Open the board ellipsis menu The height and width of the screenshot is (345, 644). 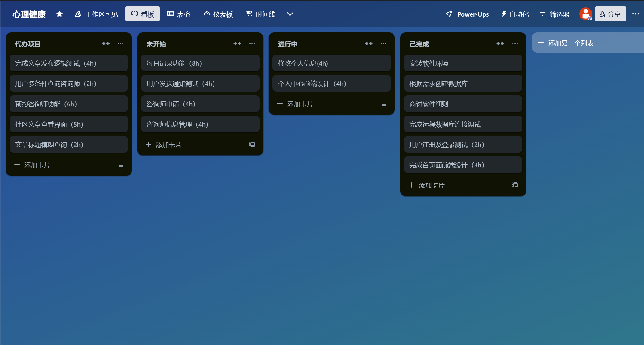pos(635,14)
